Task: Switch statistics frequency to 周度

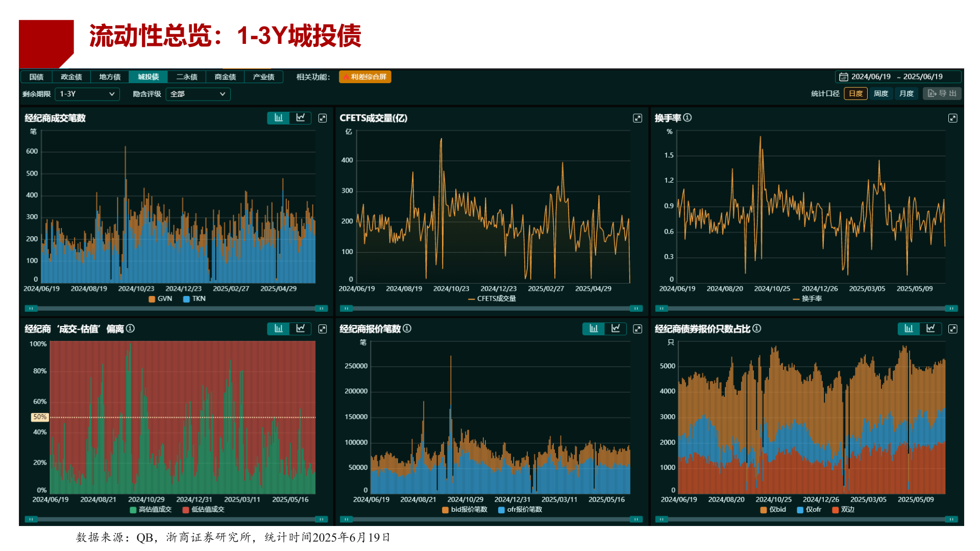Action: 881,94
